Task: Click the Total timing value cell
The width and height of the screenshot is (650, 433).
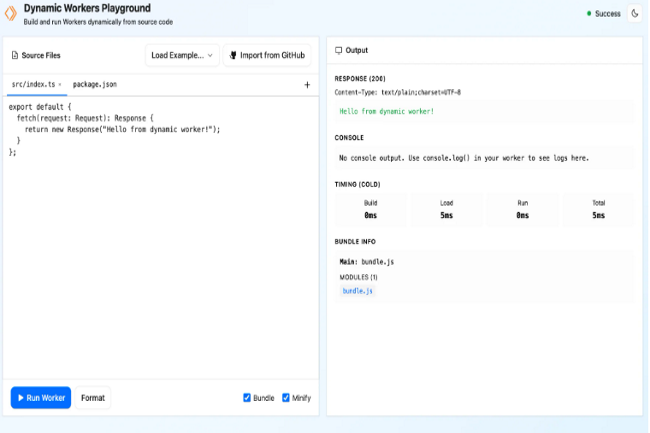Action: pos(598,209)
